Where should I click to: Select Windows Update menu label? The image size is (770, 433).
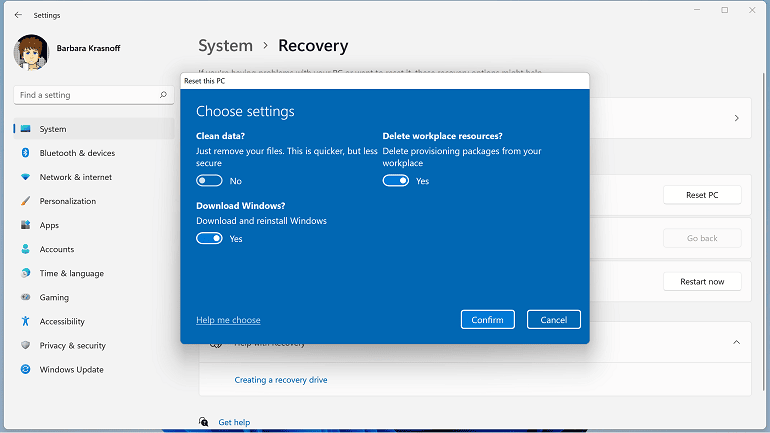(72, 369)
